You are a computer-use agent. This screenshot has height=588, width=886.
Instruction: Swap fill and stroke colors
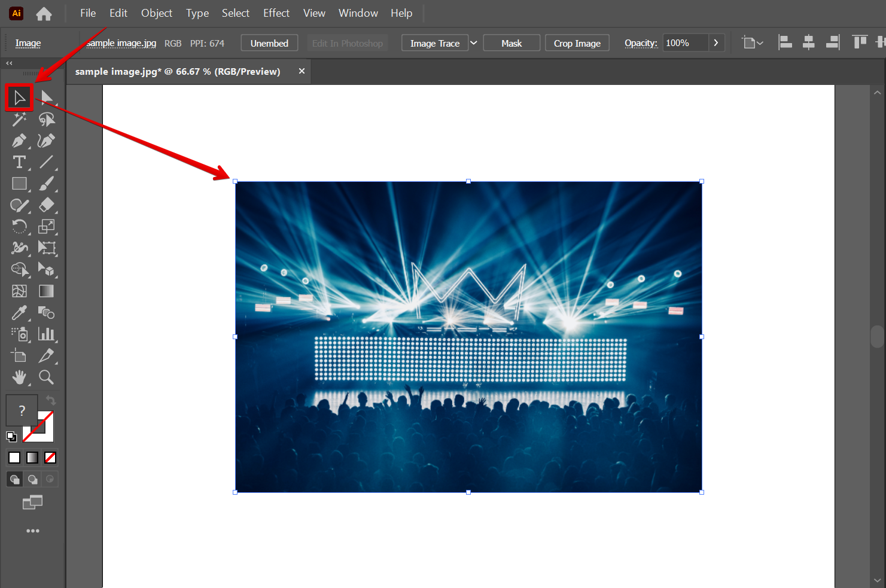[x=51, y=400]
